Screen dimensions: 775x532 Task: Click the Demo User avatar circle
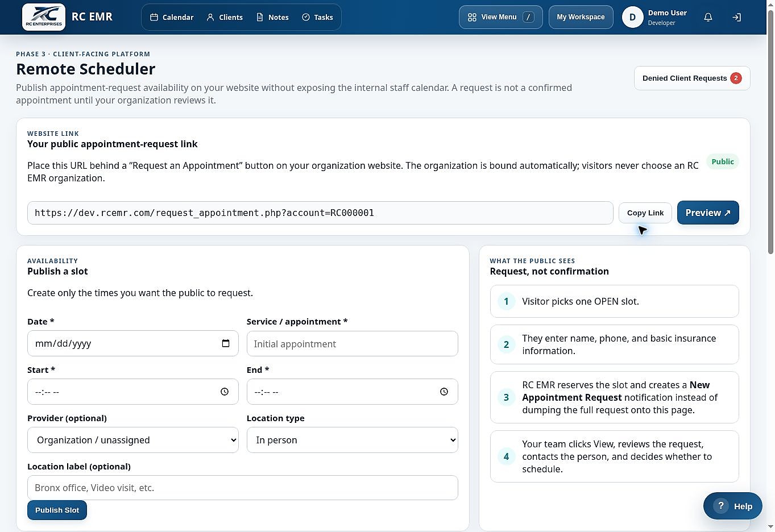click(x=632, y=17)
